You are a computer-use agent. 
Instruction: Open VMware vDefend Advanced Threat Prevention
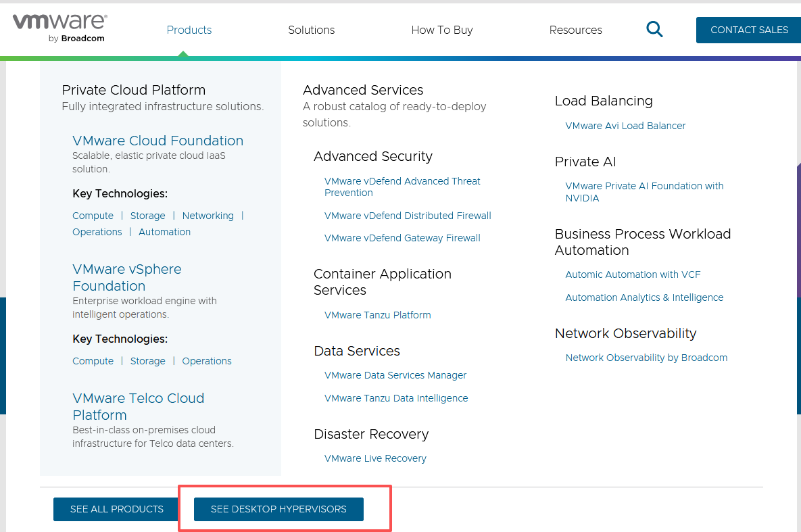(x=402, y=187)
